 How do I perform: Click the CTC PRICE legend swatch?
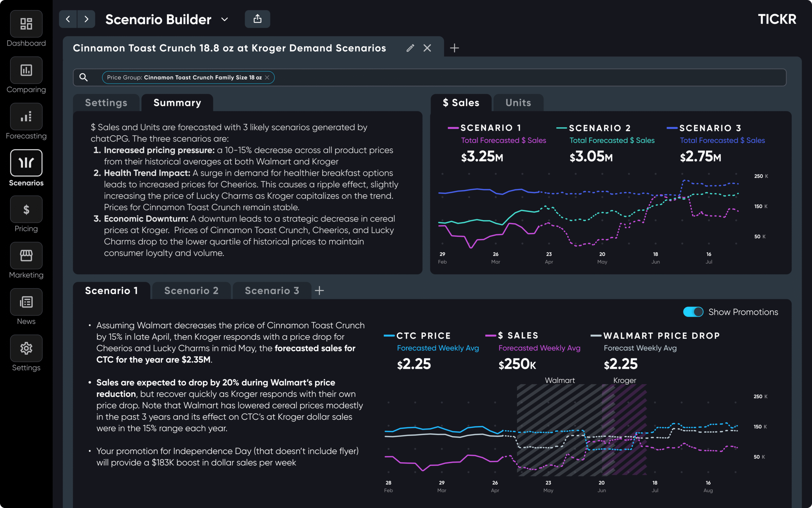(389, 336)
